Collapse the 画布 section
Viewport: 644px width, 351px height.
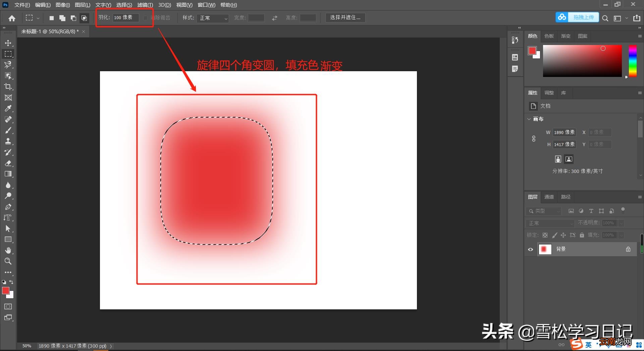pyautogui.click(x=529, y=119)
